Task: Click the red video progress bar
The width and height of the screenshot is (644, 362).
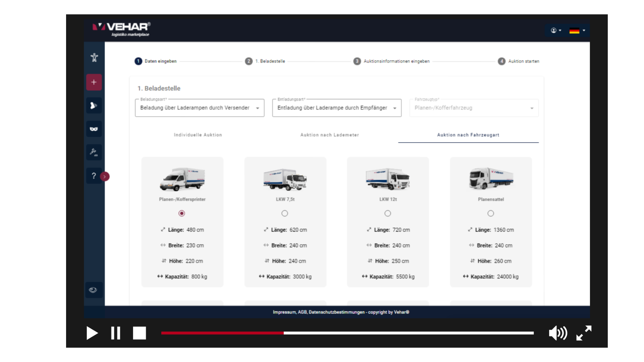Action: [222, 333]
